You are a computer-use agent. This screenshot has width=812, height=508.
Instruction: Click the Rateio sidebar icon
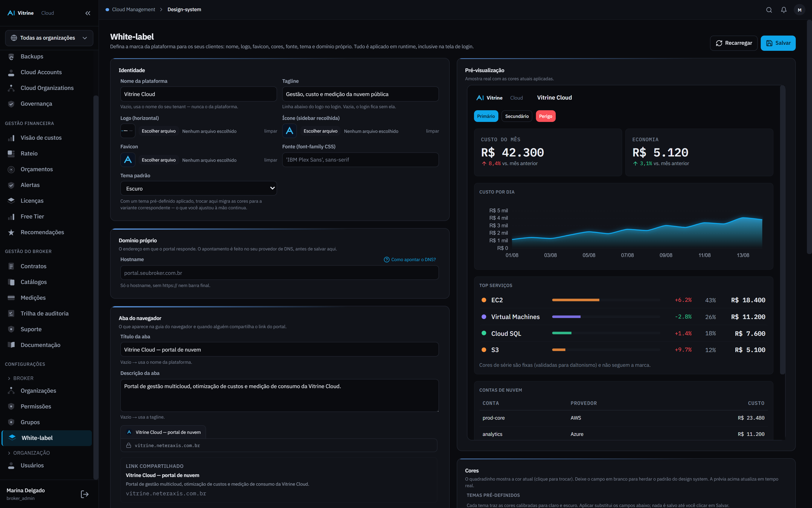tap(11, 153)
